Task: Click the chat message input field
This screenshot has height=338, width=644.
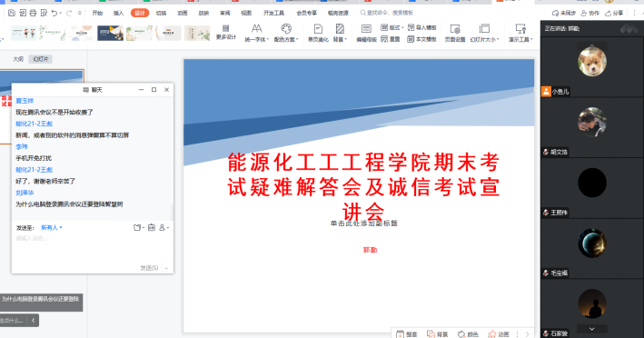Action: (93, 247)
